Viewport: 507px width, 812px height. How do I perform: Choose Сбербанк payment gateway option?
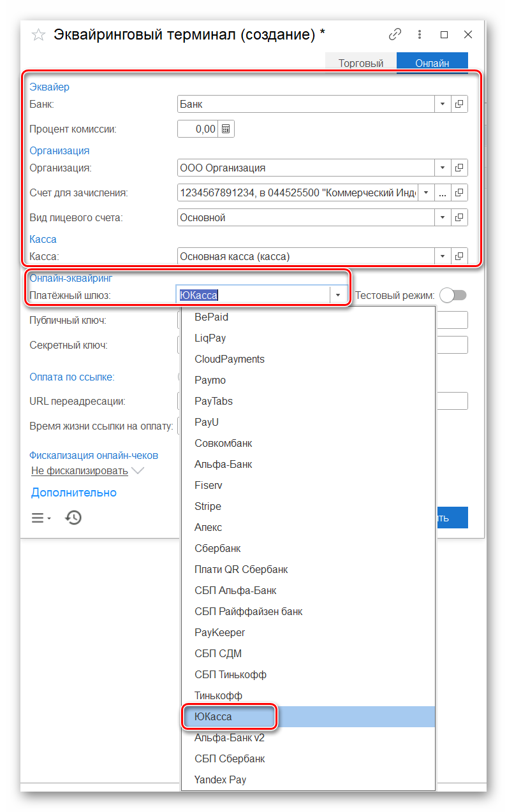(217, 548)
